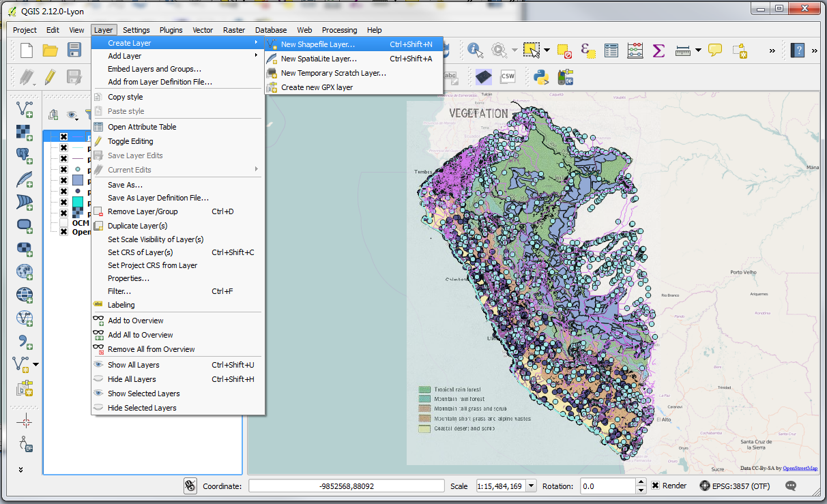Screen dimensions: 827x504
Task: Click the cyan layer symbol swatch
Action: pyautogui.click(x=77, y=203)
